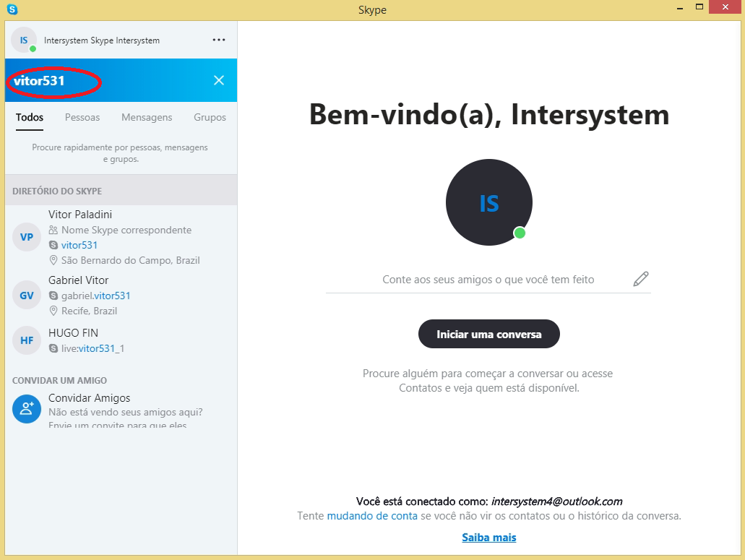Click the Convidar Amigos entry
This screenshot has width=745, height=560.
click(121, 410)
